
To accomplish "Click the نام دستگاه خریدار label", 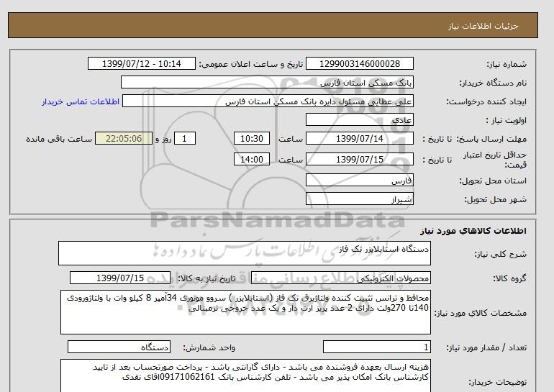I will [x=493, y=83].
